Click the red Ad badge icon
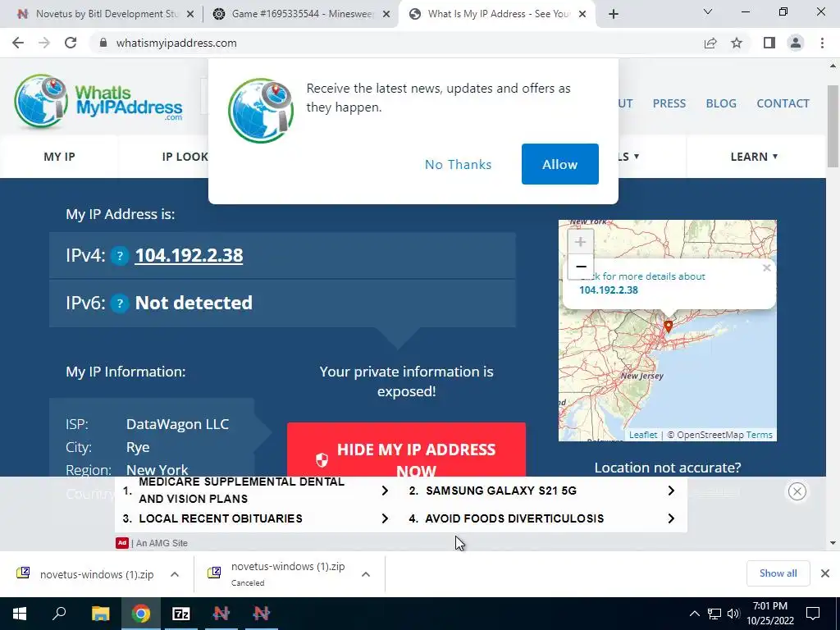This screenshot has width=840, height=630. tap(121, 543)
